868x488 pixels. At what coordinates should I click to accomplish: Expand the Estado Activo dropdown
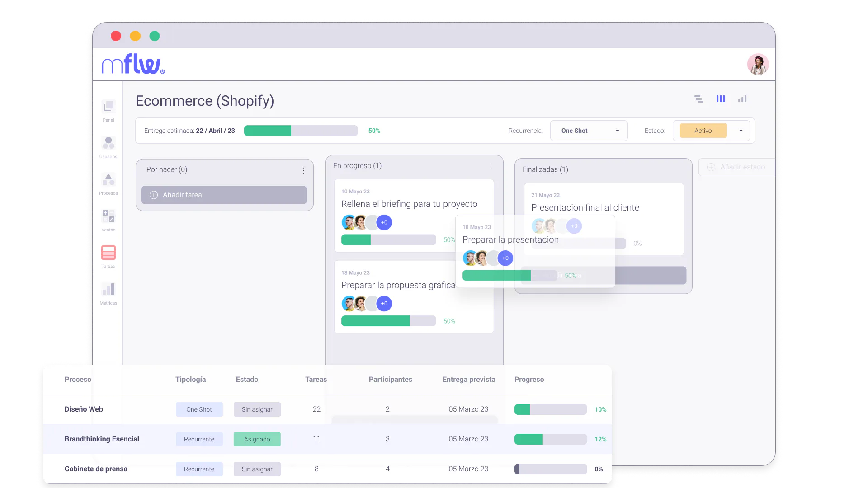[x=712, y=131]
